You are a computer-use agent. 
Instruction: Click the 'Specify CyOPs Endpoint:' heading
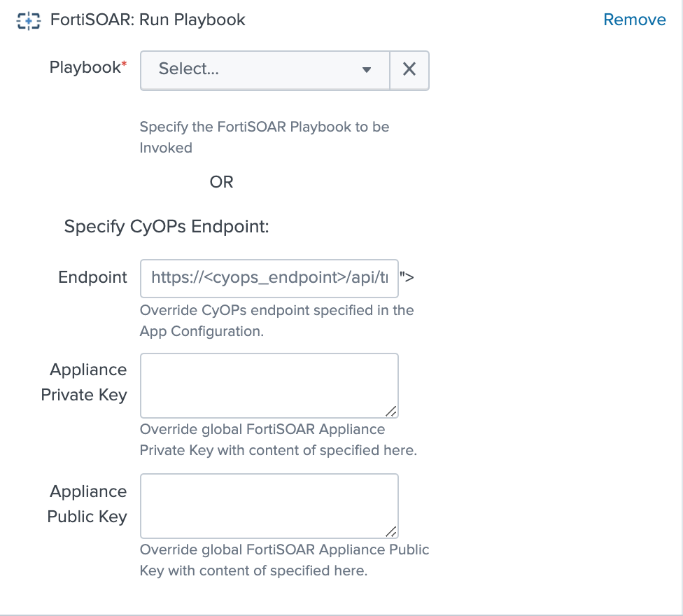[167, 227]
